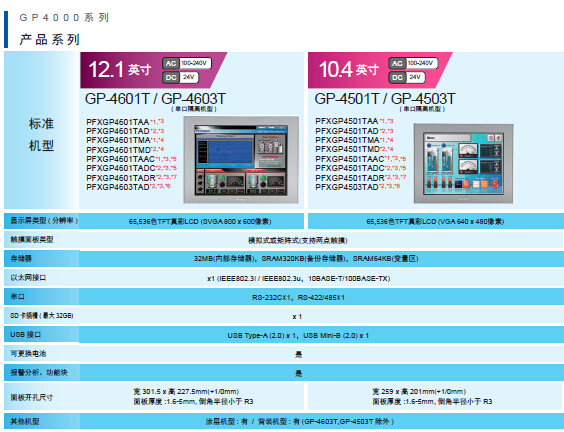Click the USB 接口 row label

(26, 335)
